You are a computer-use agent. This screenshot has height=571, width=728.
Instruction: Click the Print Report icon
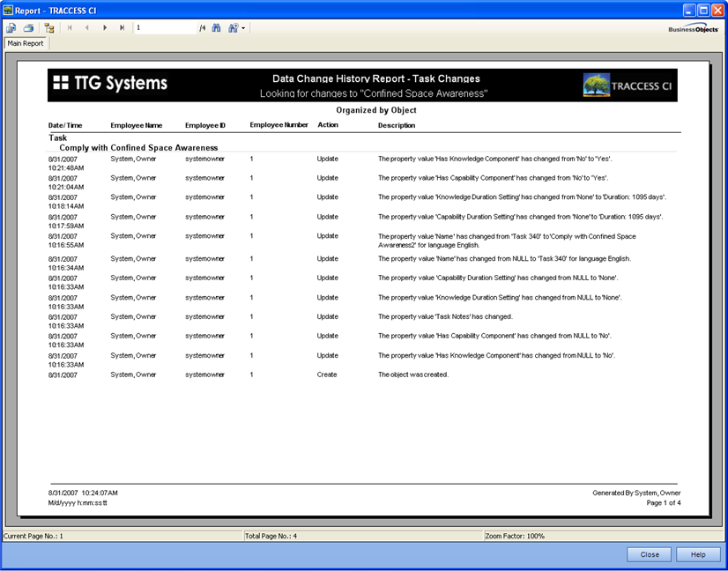click(28, 28)
